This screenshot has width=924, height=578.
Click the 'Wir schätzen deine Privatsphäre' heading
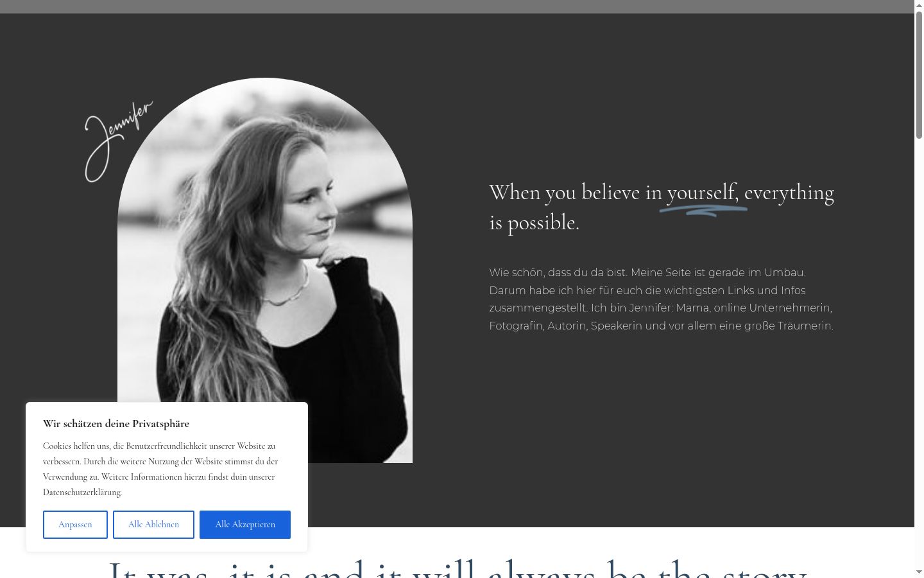[116, 424]
